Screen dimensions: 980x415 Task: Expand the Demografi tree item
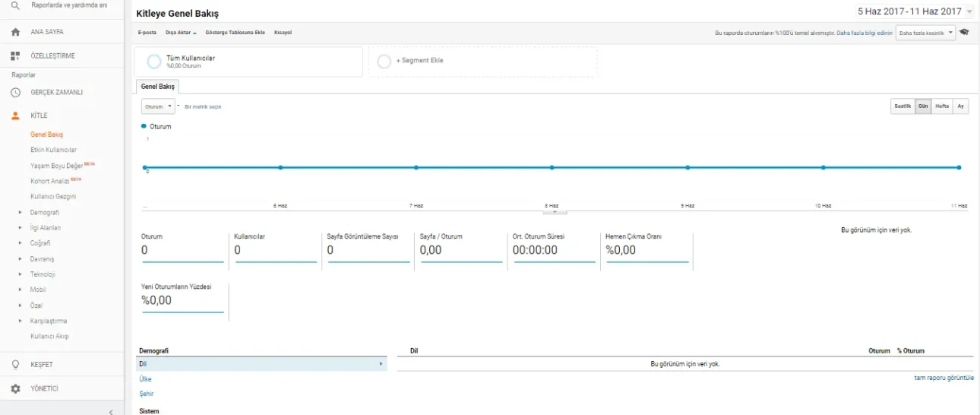point(21,212)
